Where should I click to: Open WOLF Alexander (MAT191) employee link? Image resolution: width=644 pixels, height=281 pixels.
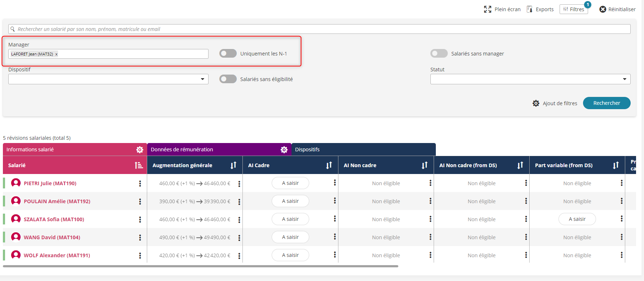(x=57, y=255)
